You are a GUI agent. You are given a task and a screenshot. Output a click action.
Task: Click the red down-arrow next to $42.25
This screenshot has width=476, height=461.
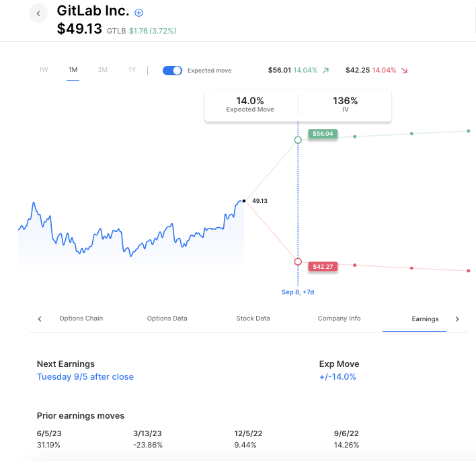404,71
